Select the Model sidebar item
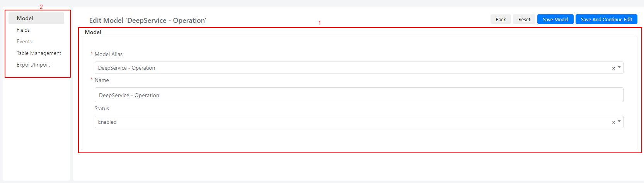 36,18
